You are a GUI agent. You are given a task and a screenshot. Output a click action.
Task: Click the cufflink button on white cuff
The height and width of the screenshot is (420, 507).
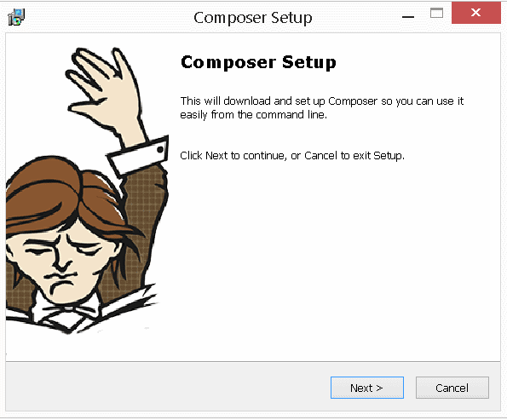point(160,149)
